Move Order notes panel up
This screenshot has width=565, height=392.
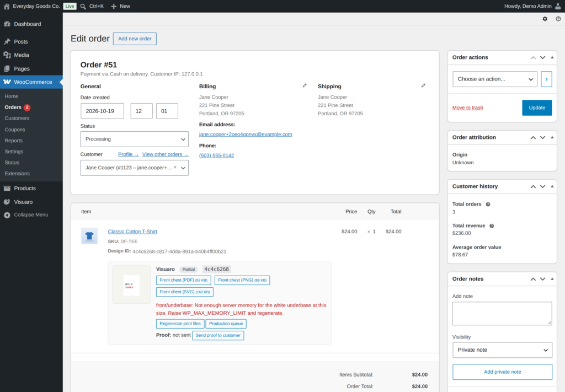click(533, 279)
